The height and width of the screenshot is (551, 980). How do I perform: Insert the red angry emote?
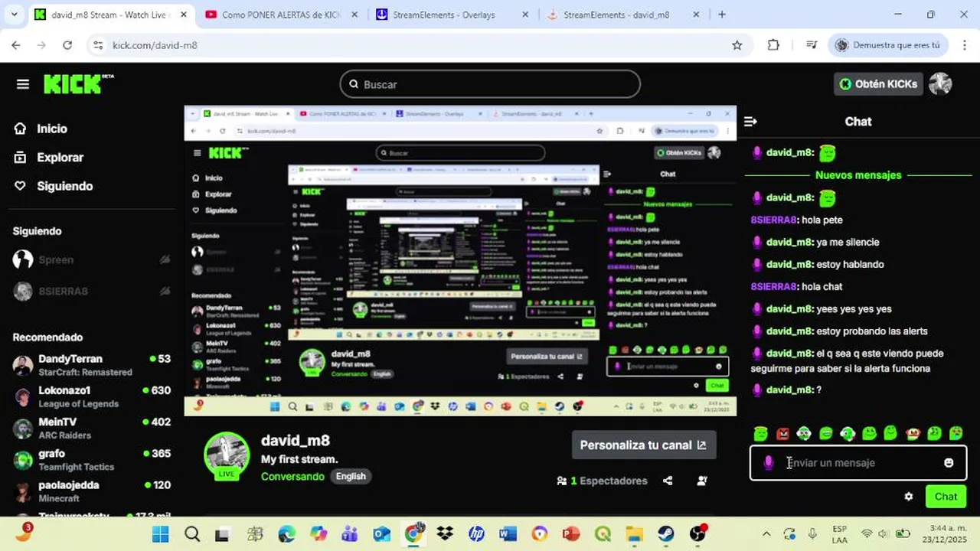(x=782, y=434)
